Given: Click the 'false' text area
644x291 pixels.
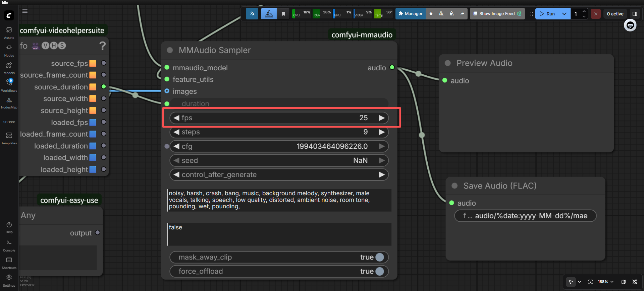Looking at the screenshot, I should (x=279, y=234).
